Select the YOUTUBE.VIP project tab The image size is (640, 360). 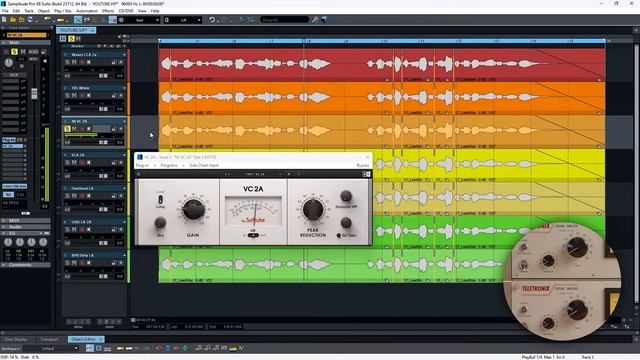tap(76, 30)
